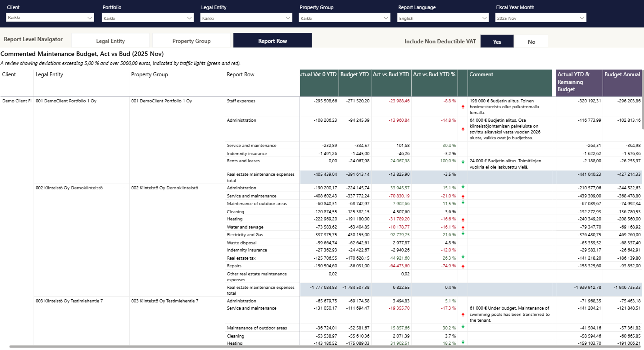
Task: Open the Property Group filter dropdown
Action: (344, 18)
